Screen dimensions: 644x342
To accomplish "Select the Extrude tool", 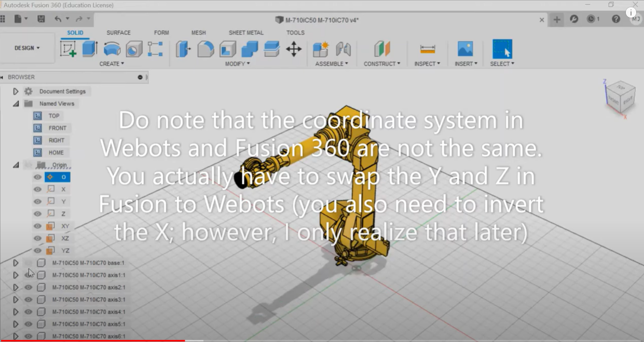I will click(90, 49).
